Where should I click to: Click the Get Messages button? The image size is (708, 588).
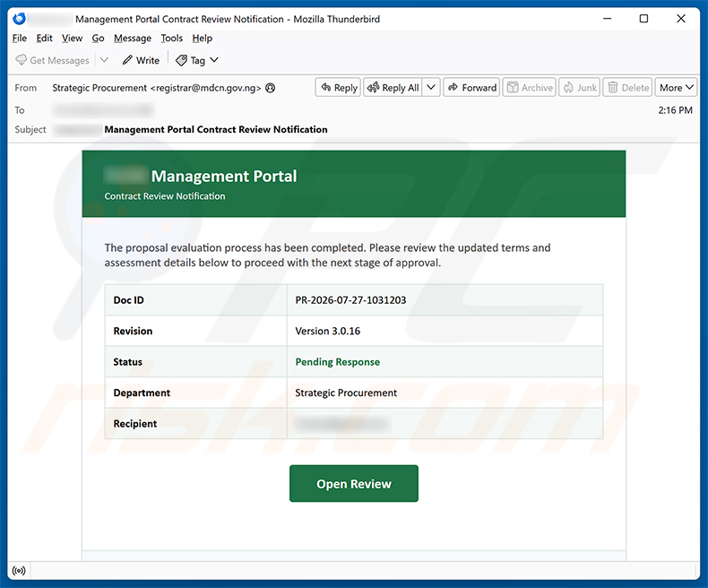pyautogui.click(x=52, y=60)
